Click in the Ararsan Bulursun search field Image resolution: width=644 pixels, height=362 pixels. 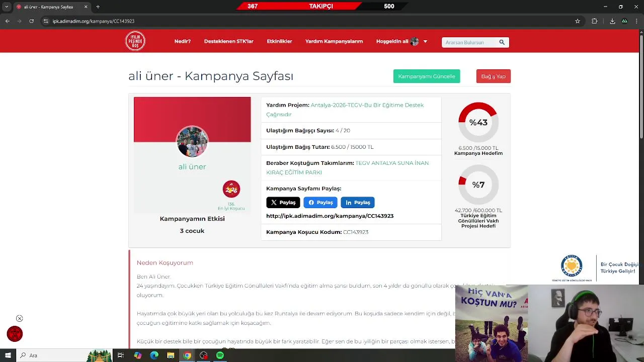pos(469,42)
